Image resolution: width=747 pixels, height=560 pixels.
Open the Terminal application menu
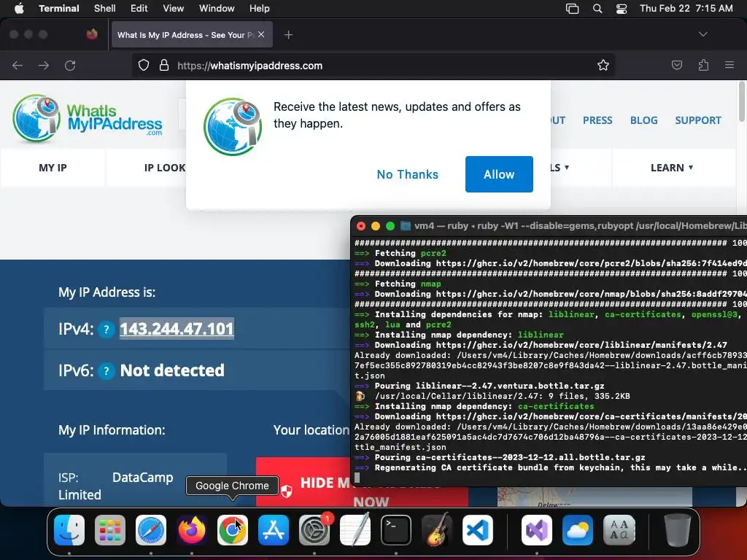(x=59, y=9)
